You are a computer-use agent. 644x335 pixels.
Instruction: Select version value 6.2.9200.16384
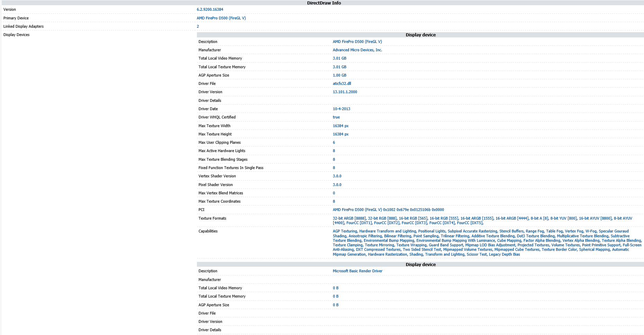coord(210,9)
